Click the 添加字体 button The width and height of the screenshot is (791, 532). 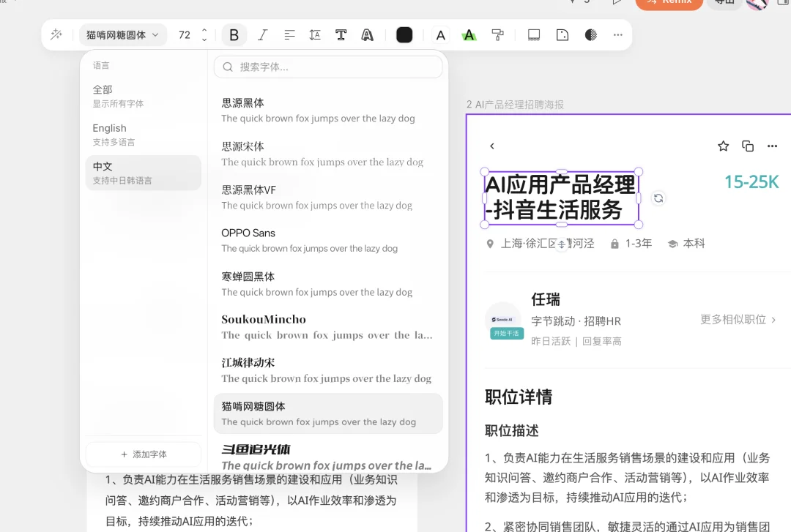point(144,454)
